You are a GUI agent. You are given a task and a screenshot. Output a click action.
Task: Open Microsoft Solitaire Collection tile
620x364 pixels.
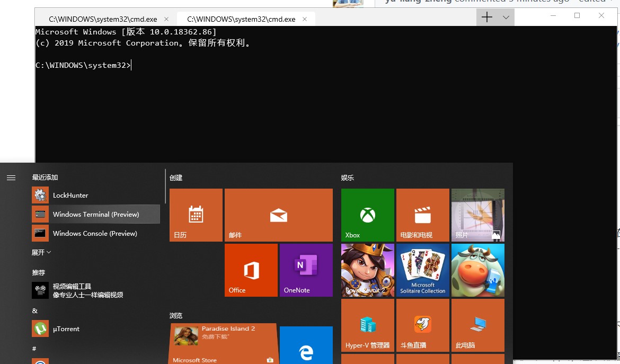[423, 270]
